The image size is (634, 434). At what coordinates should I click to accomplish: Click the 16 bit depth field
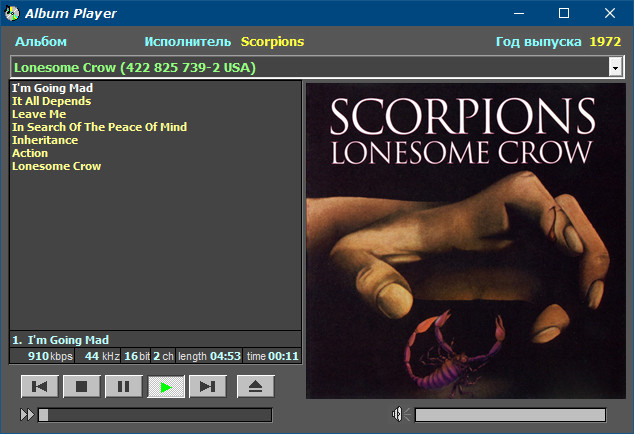point(135,356)
